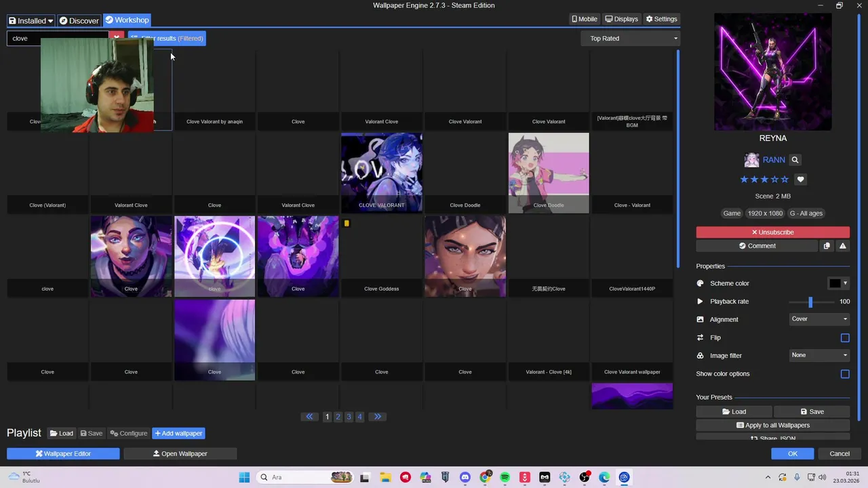The image size is (868, 488).
Task: Enable the Flip checkbox
Action: point(845,338)
